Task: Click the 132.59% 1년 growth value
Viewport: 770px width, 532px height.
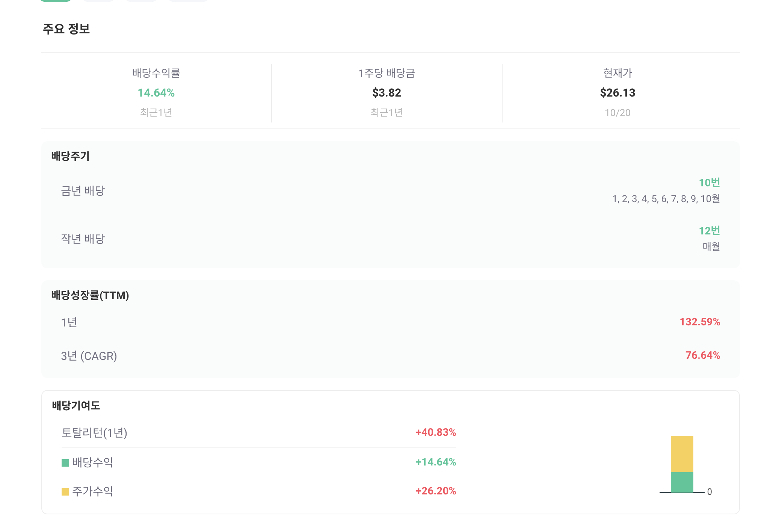Action: (699, 322)
